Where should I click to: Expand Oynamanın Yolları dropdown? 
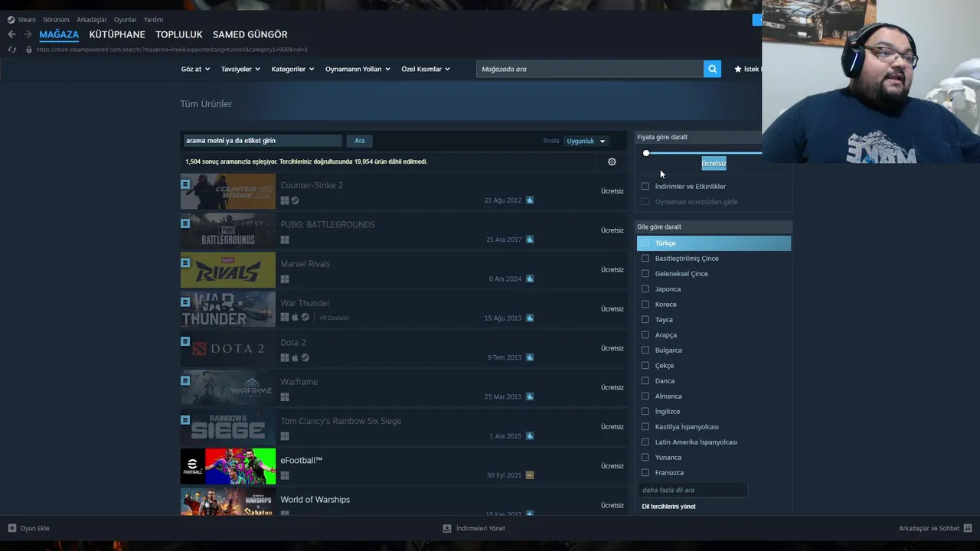click(x=358, y=69)
